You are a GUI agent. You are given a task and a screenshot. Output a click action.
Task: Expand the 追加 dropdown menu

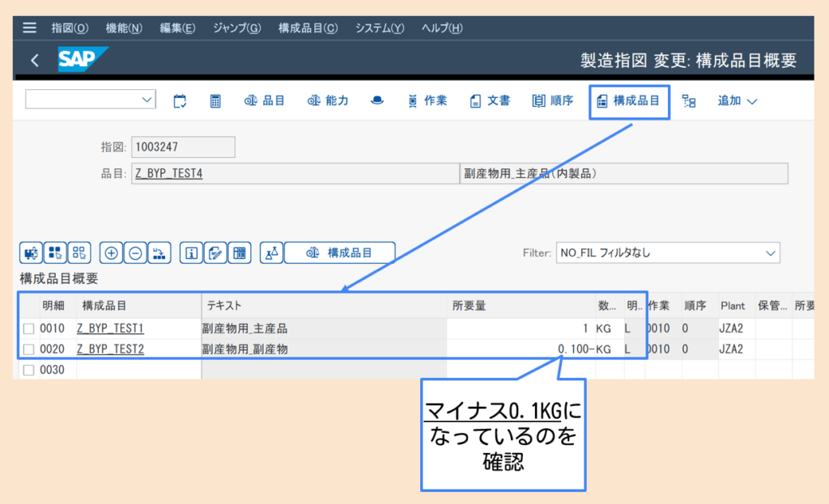[738, 101]
